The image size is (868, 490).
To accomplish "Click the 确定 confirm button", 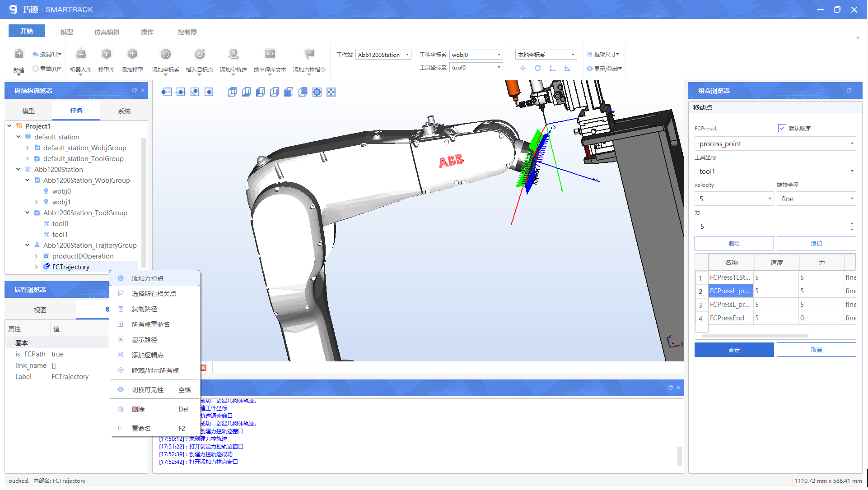I will point(734,350).
